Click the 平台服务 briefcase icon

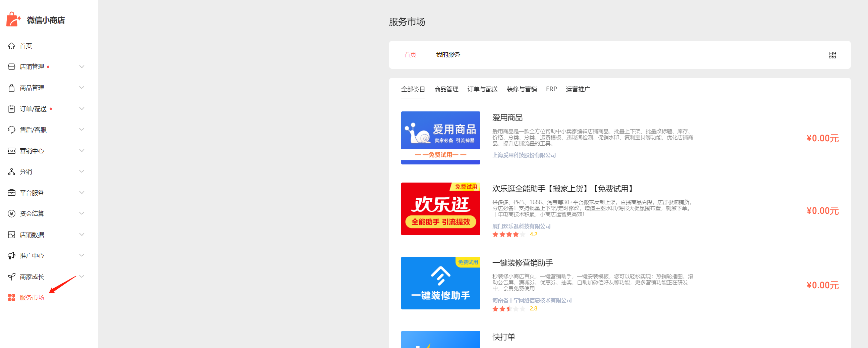[x=11, y=193]
